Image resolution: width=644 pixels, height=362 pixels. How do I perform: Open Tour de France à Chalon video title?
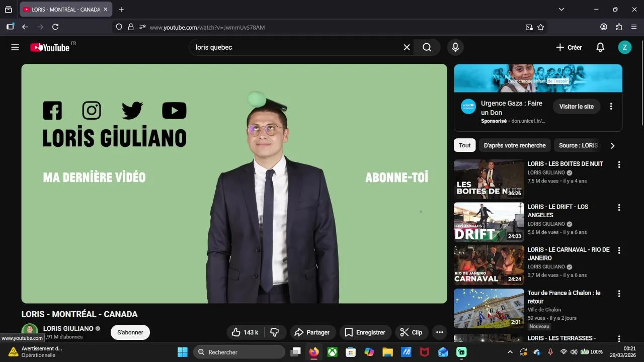564,297
